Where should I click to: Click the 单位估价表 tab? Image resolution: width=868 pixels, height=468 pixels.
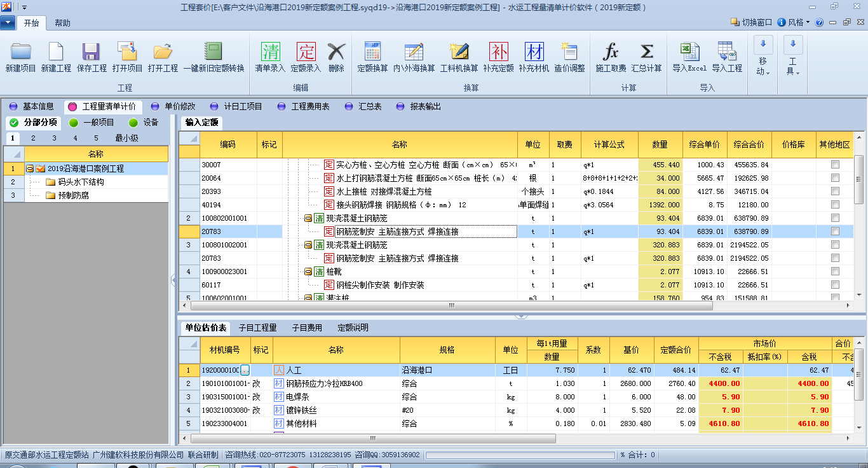tap(205, 327)
